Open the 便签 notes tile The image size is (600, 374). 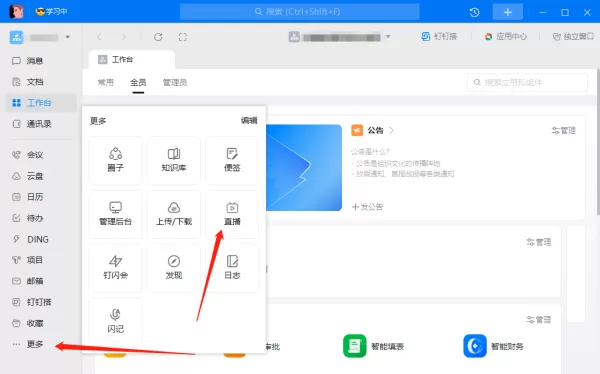click(232, 160)
